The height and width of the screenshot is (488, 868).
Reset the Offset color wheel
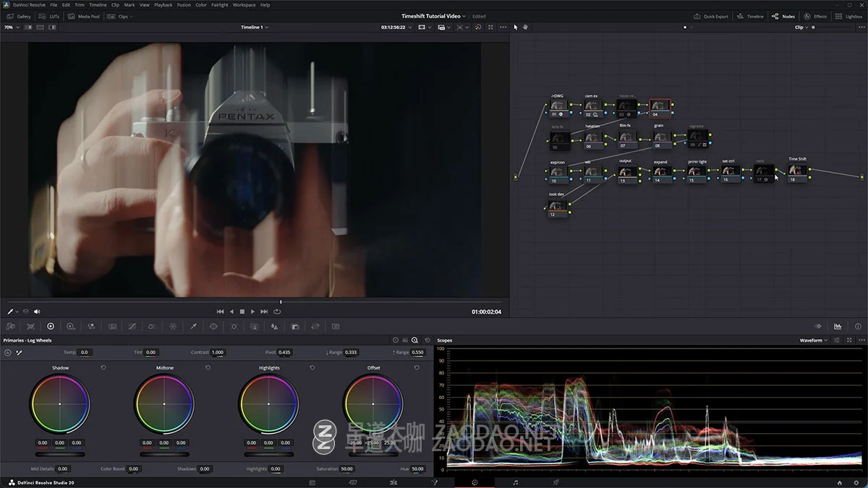coord(417,367)
